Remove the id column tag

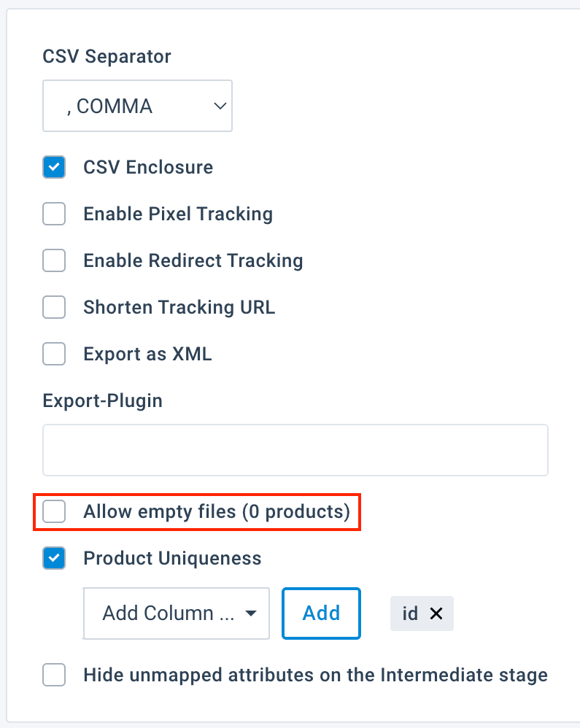tap(436, 613)
